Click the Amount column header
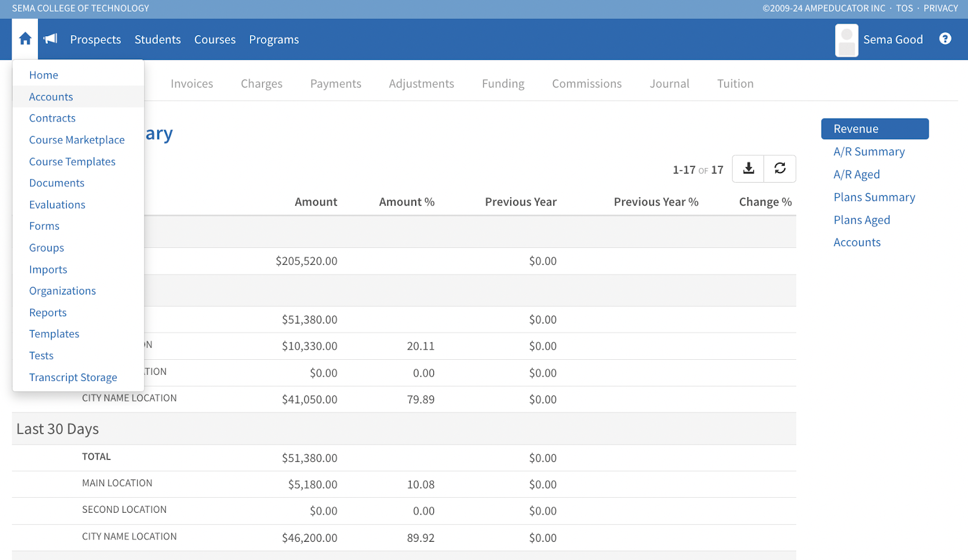968x560 pixels. click(x=316, y=202)
